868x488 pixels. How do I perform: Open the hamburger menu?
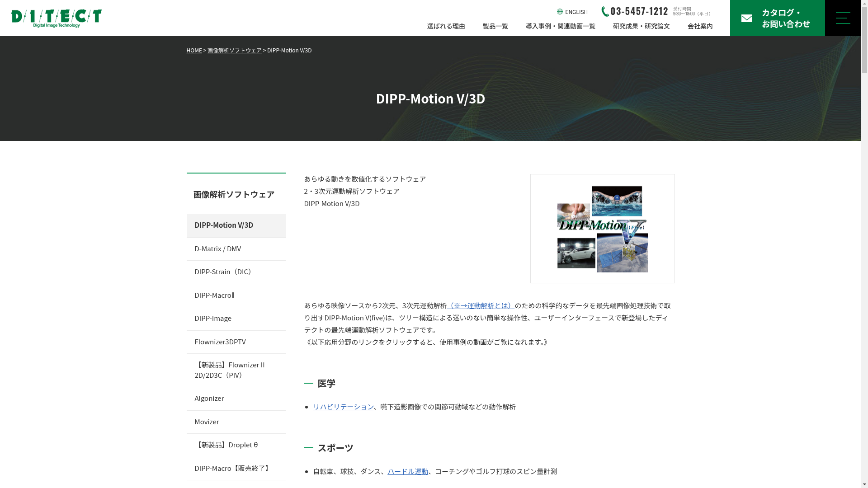tap(843, 18)
